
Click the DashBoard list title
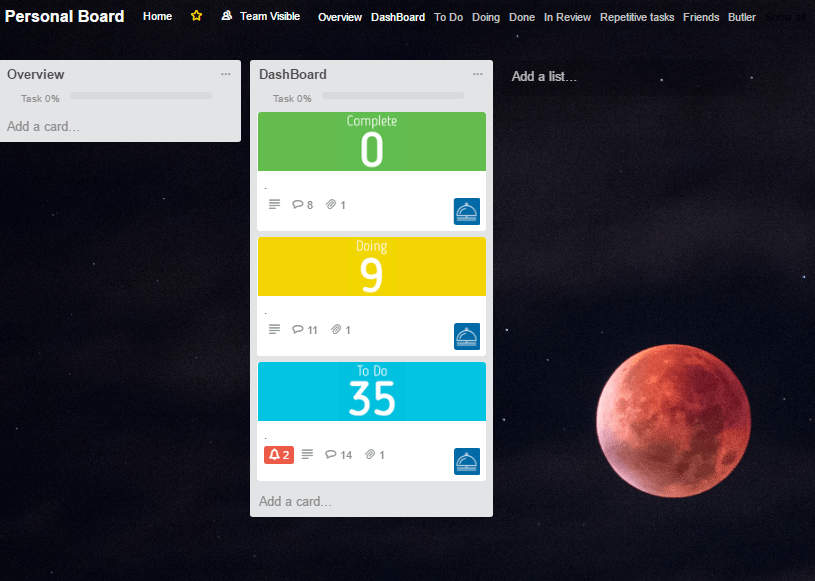click(293, 74)
